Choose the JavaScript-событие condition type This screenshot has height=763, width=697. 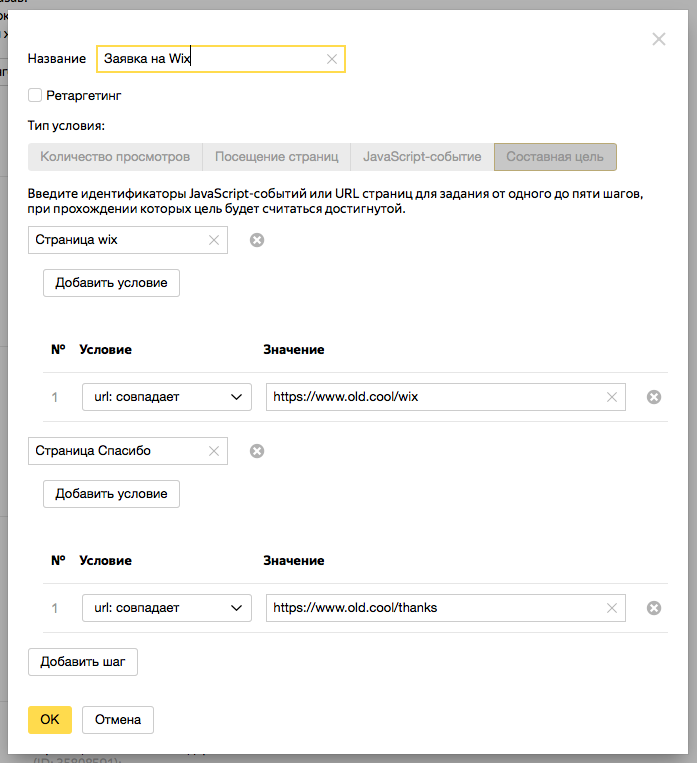click(423, 157)
